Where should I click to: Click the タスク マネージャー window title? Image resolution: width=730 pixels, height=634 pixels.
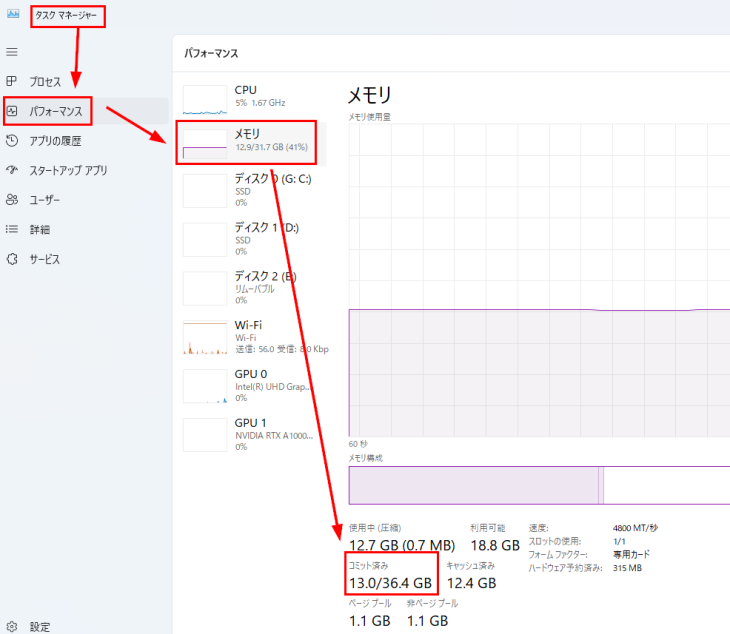point(66,15)
